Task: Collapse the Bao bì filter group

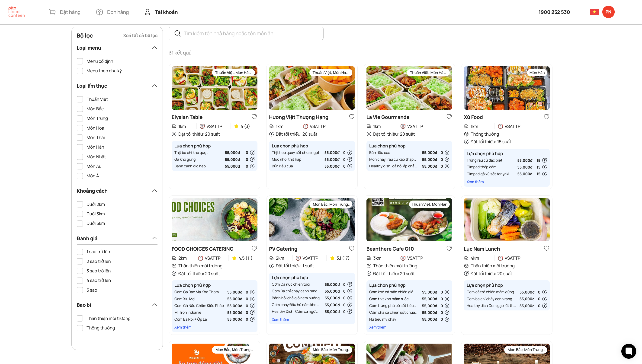Action: [x=154, y=305]
